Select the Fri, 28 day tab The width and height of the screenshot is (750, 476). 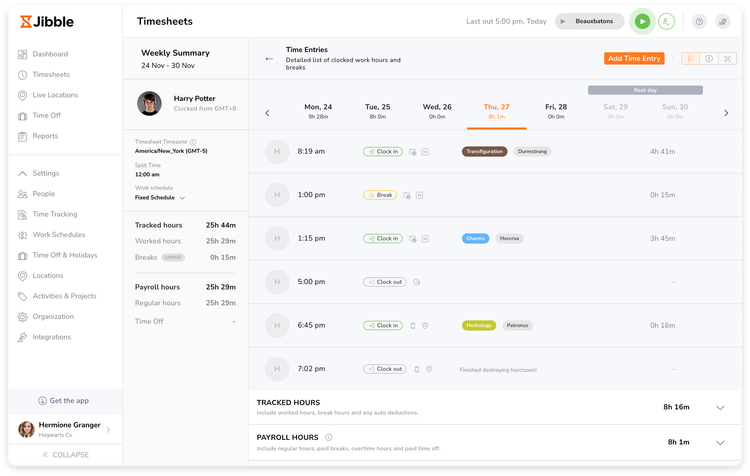coord(556,111)
